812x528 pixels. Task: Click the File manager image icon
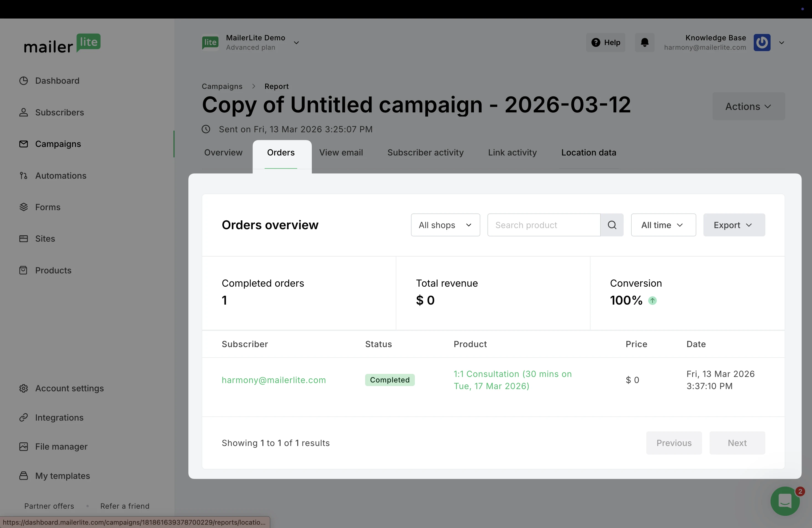coord(23,447)
